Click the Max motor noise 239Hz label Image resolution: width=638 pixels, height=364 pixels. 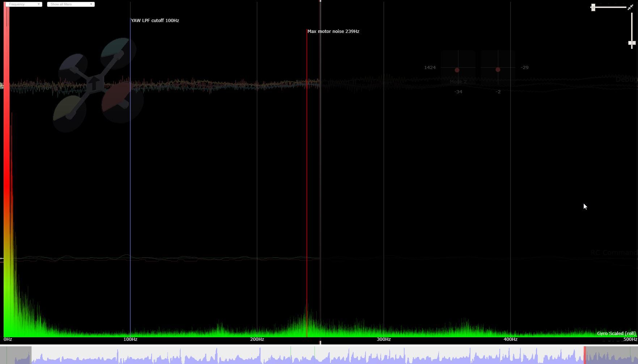pos(333,31)
